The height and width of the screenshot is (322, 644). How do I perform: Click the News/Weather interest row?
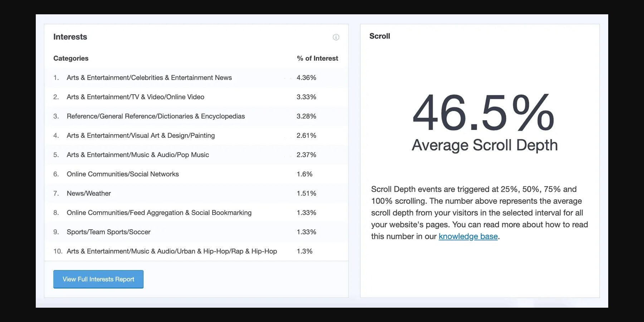click(89, 193)
